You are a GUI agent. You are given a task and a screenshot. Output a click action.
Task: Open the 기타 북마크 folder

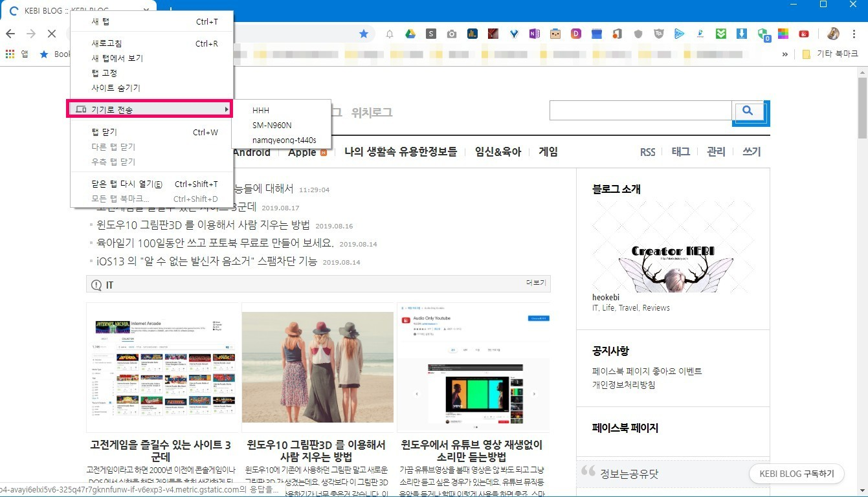830,54
